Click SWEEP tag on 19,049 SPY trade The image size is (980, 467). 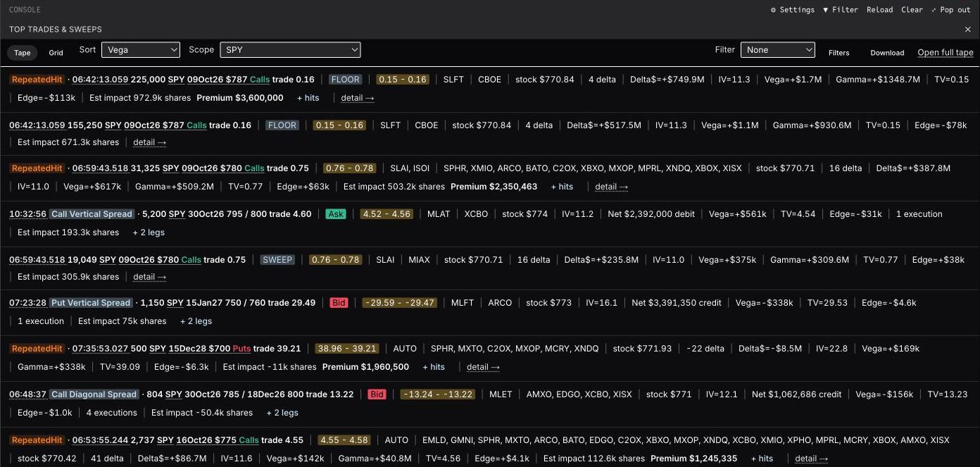[277, 260]
